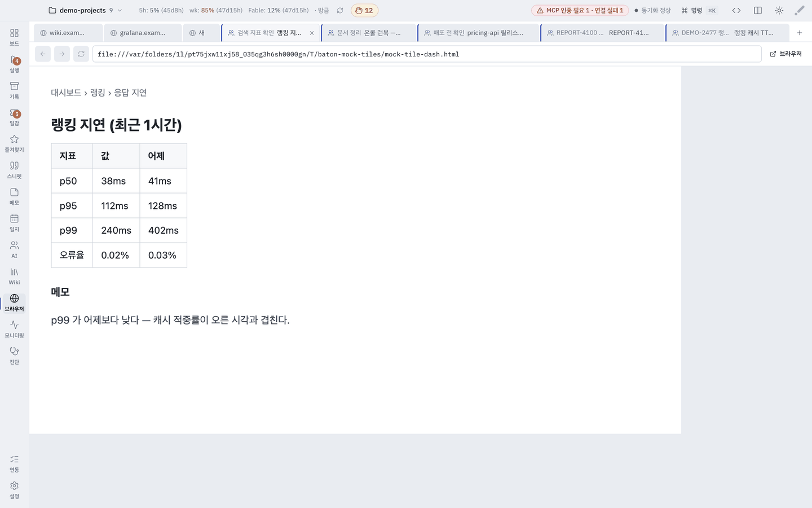
Task: Click the browser back arrow button
Action: pos(43,54)
